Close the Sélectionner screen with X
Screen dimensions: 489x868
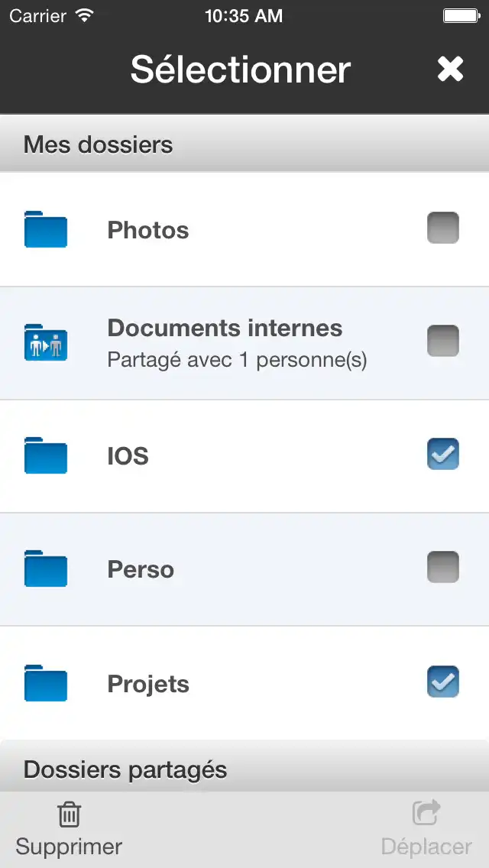[450, 70]
